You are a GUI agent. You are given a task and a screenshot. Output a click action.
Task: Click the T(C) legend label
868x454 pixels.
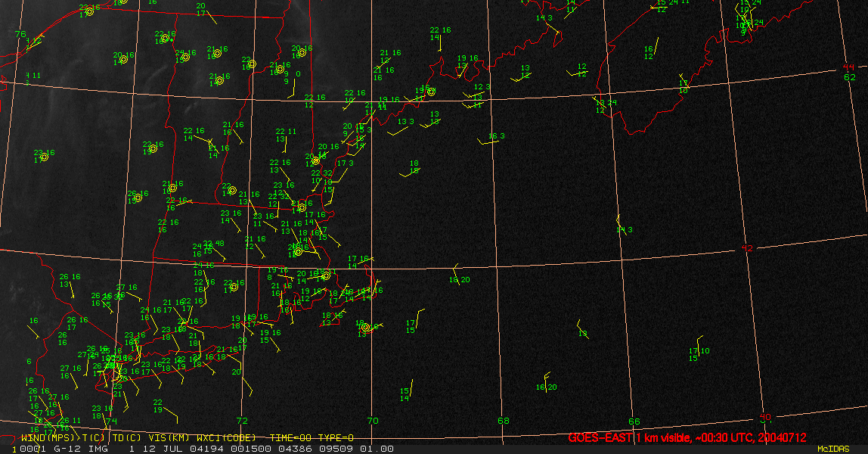tap(95, 438)
